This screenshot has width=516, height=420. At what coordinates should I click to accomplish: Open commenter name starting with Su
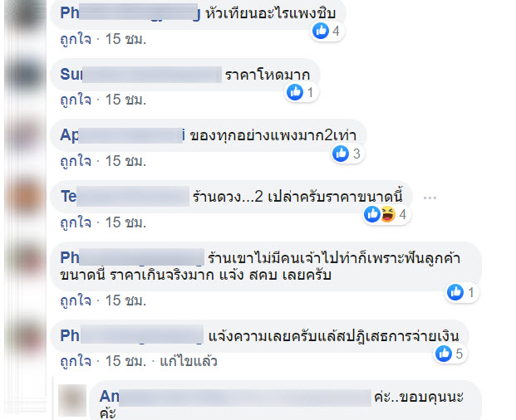tap(141, 74)
